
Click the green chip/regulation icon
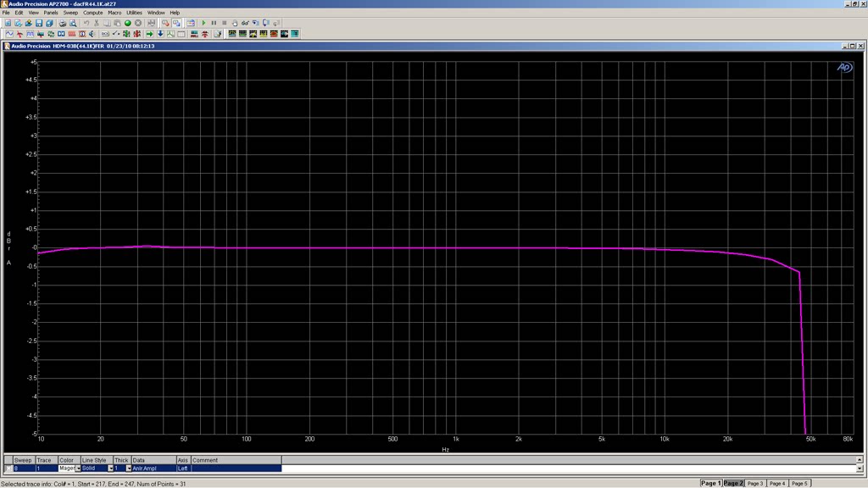(126, 34)
